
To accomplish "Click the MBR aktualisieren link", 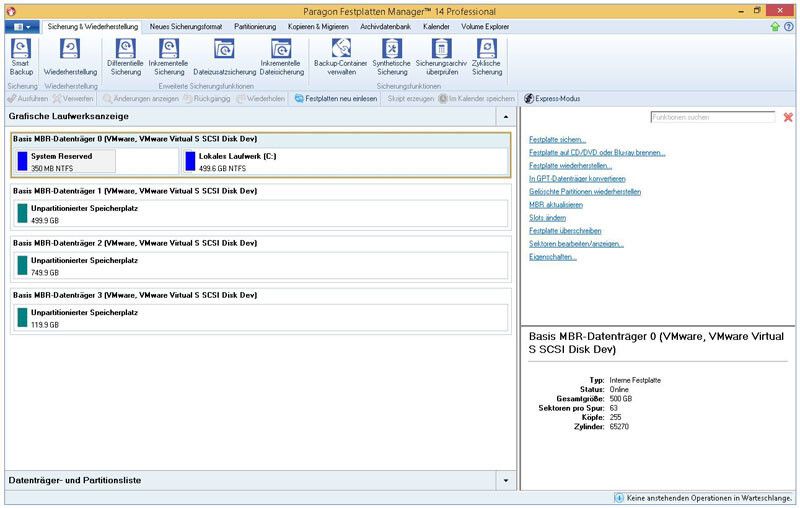I will pos(556,205).
